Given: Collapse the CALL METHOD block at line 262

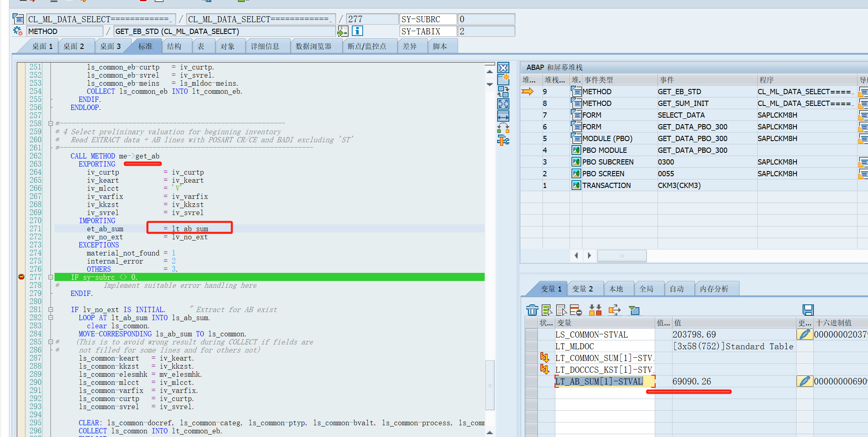Looking at the screenshot, I should coord(50,156).
